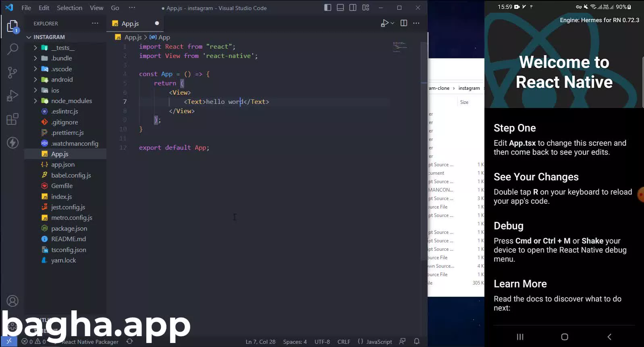Screen dimensions: 644x347
Task: Open the .eslintrc.js file
Action: (x=65, y=111)
